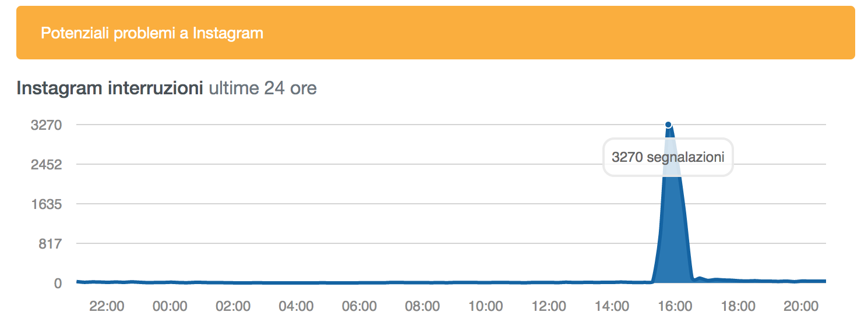868x326 pixels.
Task: Click the Potenziali problemi a Instagram banner
Action: pyautogui.click(x=435, y=33)
